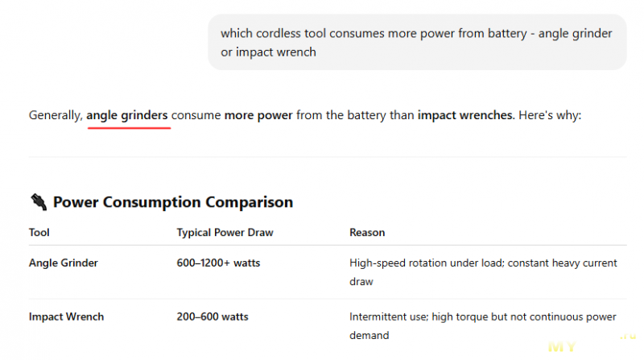Click the 'Reason' column header
The image size is (644, 360).
click(x=367, y=233)
